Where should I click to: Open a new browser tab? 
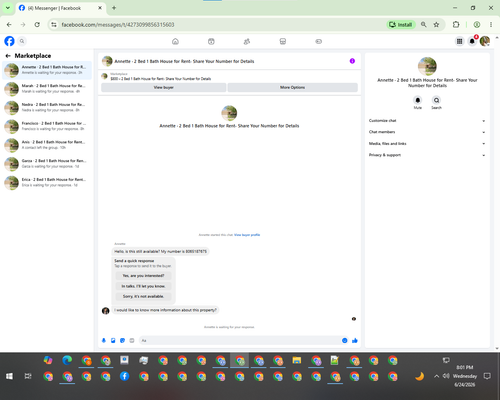coord(114,8)
